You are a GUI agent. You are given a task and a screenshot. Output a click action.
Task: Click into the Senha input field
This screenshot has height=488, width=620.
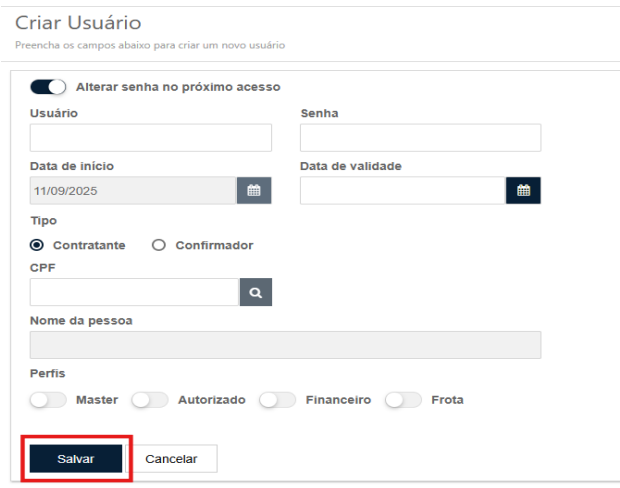tap(420, 138)
